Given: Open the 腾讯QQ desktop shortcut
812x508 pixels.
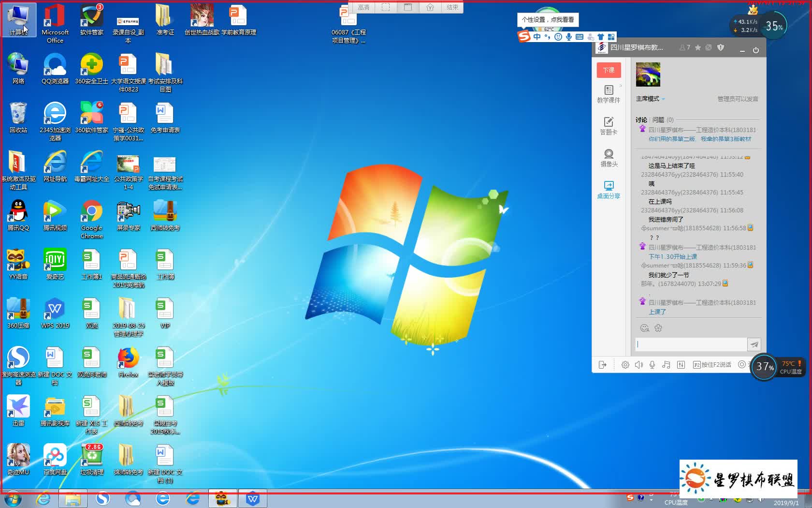Looking at the screenshot, I should click(18, 215).
